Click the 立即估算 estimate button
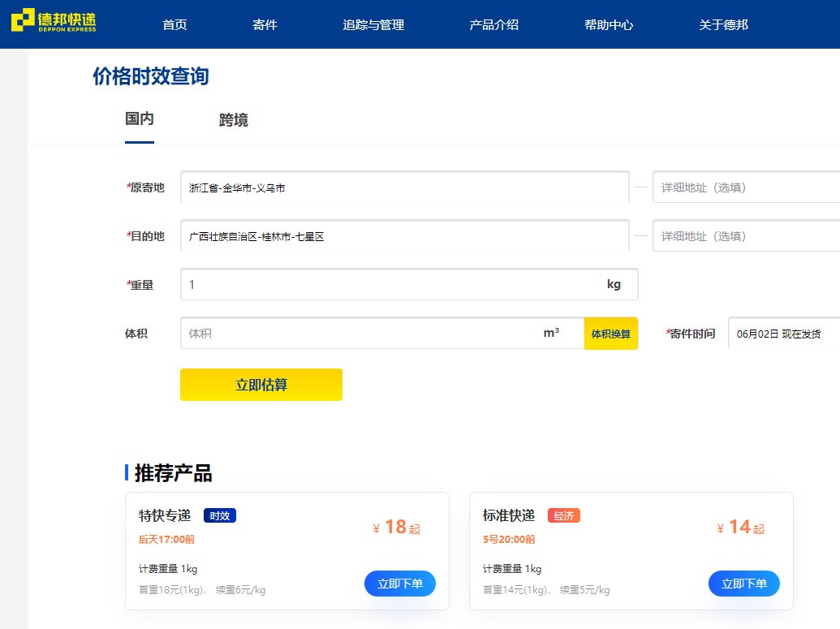The width and height of the screenshot is (840, 629). 261,385
